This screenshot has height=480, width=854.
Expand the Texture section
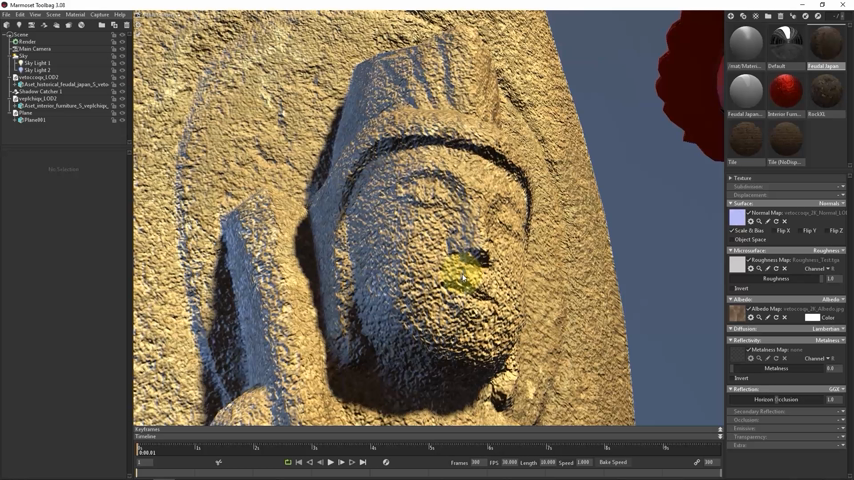click(730, 178)
